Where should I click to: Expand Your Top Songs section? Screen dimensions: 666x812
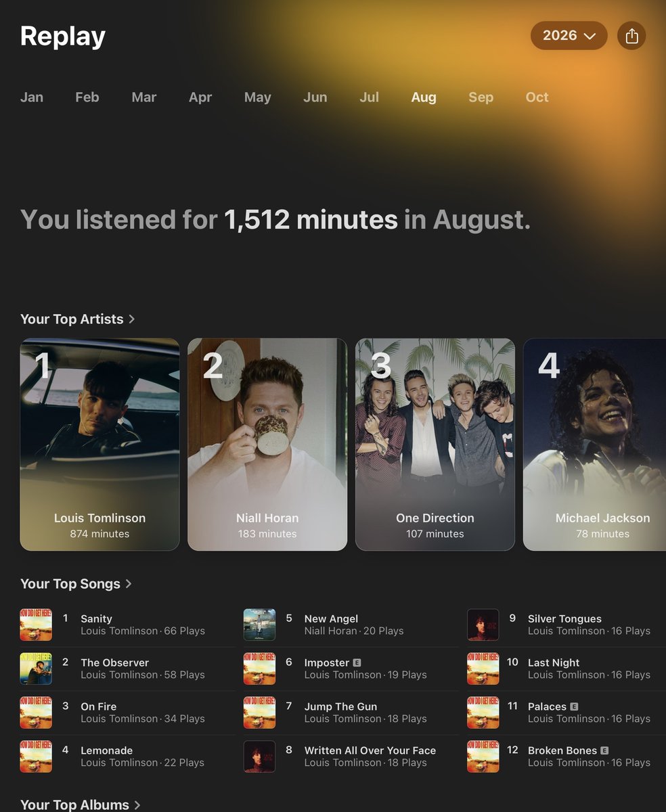pyautogui.click(x=76, y=583)
